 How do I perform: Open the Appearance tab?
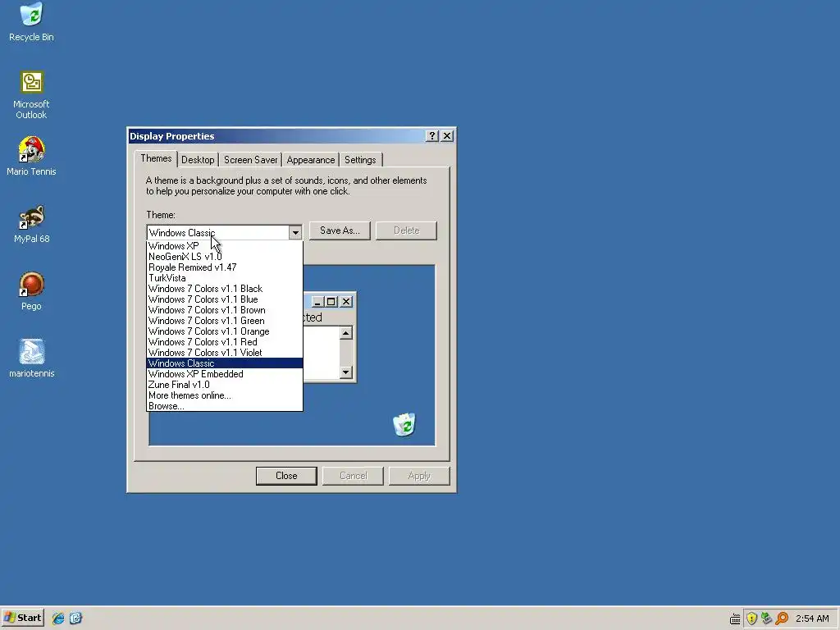tap(311, 160)
